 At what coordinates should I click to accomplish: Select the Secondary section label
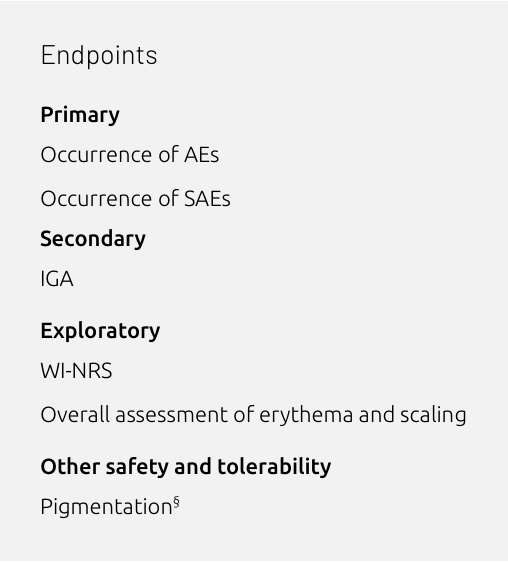[x=93, y=239]
